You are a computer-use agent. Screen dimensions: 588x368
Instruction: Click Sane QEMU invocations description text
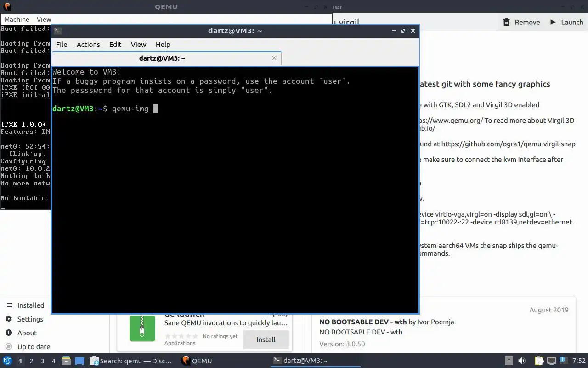coord(226,323)
